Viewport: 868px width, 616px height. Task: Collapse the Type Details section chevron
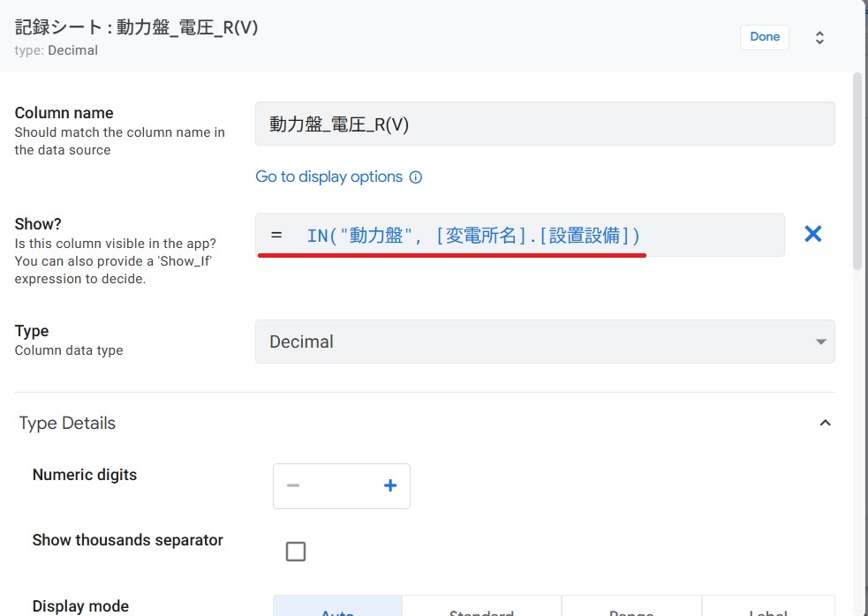(825, 424)
